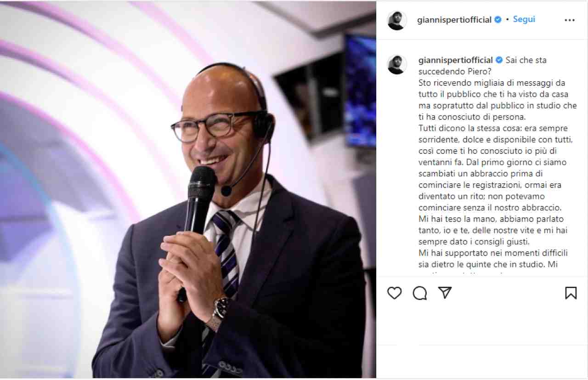Click caption author avatar picture

coord(397,64)
